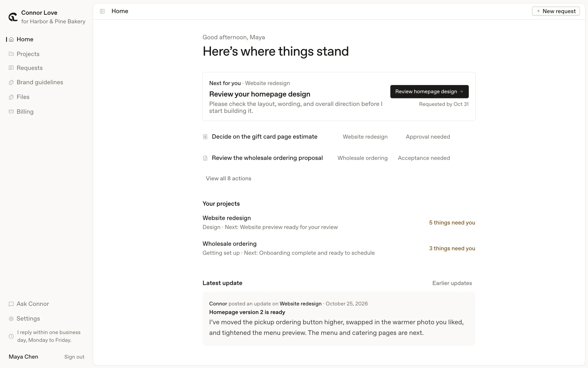Click the Billing card icon
The height and width of the screenshot is (368, 588).
point(11,111)
